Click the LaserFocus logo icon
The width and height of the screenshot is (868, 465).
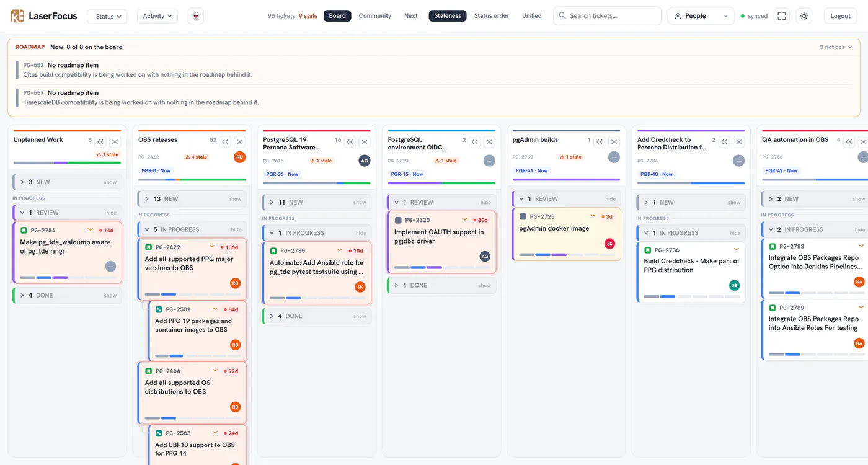click(x=17, y=16)
